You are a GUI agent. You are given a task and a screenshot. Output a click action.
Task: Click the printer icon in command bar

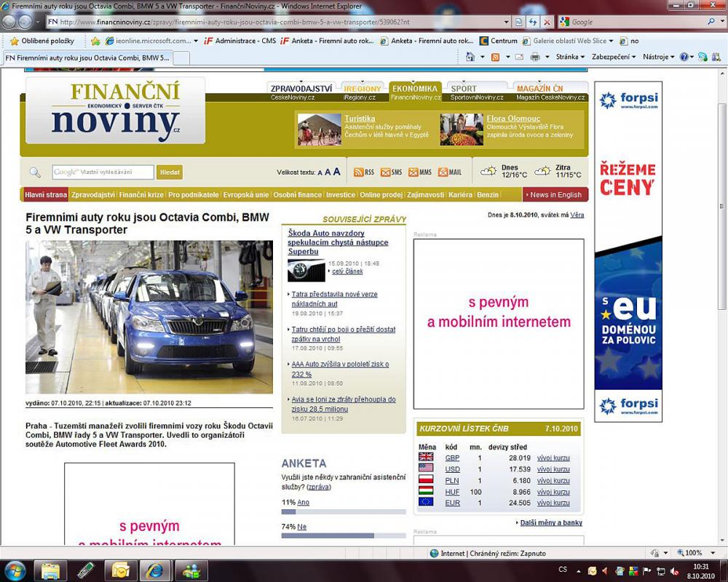click(535, 57)
